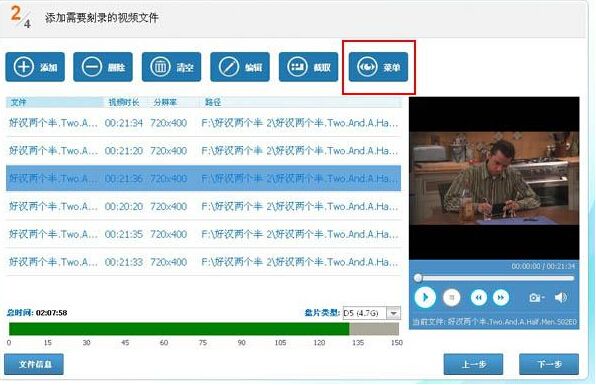Stop the preview playback
Screen dimensions: 596x385
[x=452, y=297]
